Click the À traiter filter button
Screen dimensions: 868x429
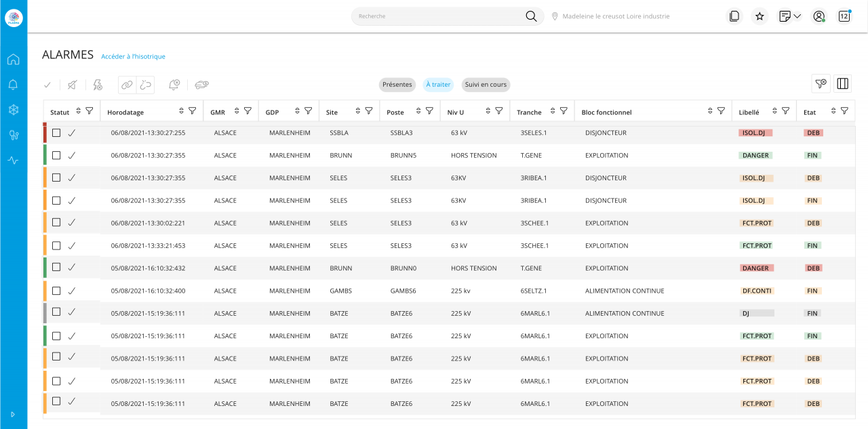pos(438,85)
